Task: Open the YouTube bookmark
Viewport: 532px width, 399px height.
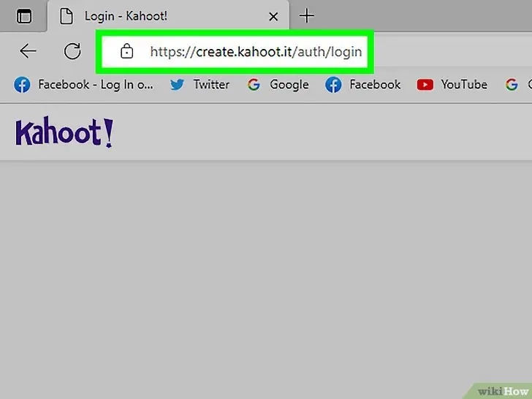Action: tap(452, 85)
